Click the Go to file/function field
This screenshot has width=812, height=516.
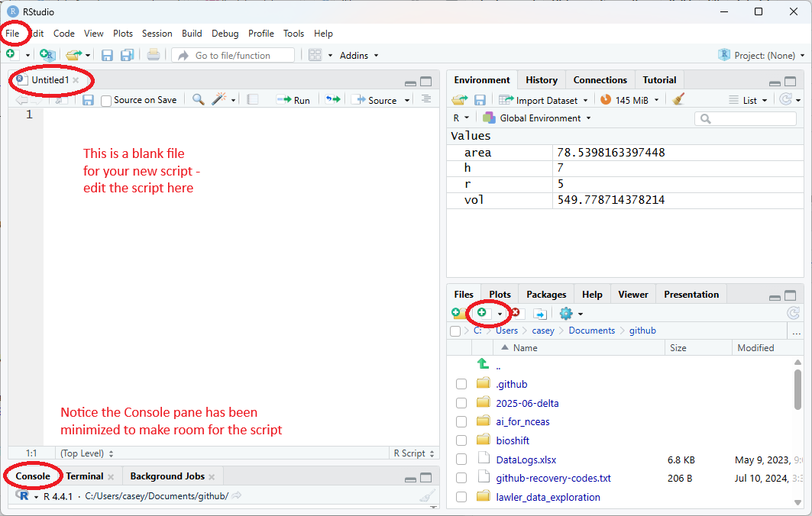[x=233, y=55]
